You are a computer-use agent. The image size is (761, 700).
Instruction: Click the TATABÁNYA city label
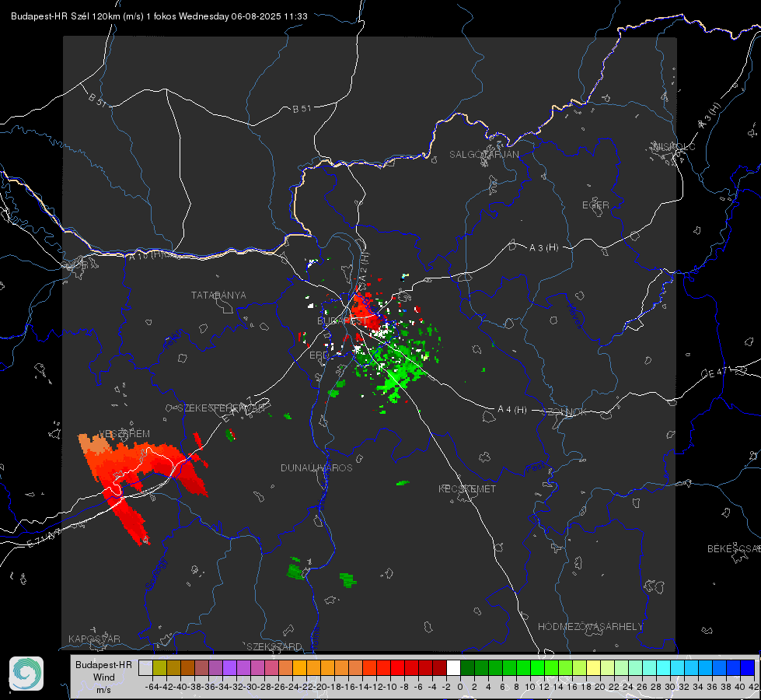[218, 295]
